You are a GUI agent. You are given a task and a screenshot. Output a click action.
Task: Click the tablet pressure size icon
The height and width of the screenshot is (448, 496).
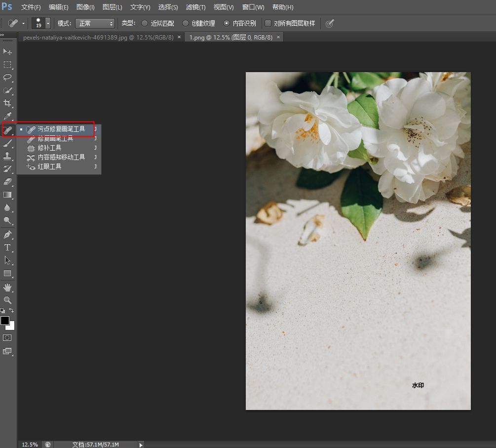[x=330, y=23]
